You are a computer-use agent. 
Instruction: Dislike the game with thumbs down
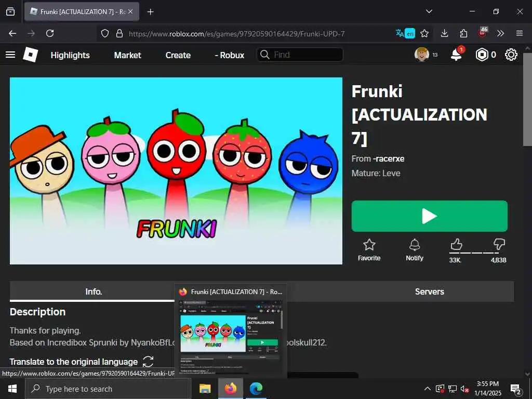[499, 244]
